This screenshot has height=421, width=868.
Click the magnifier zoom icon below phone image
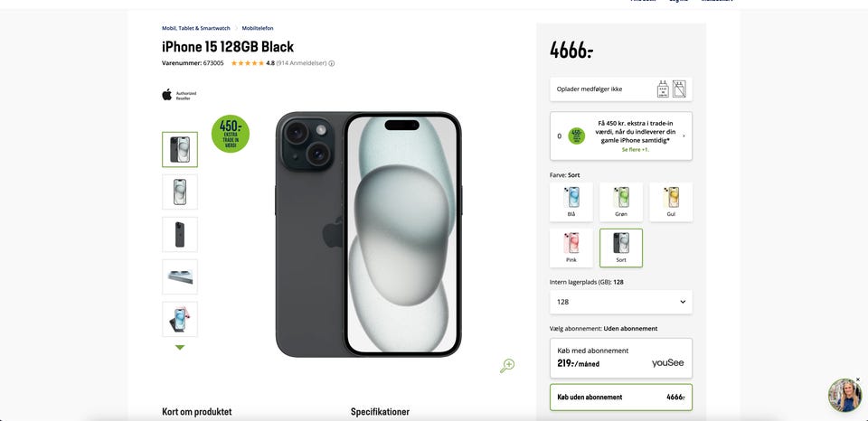[x=507, y=365]
